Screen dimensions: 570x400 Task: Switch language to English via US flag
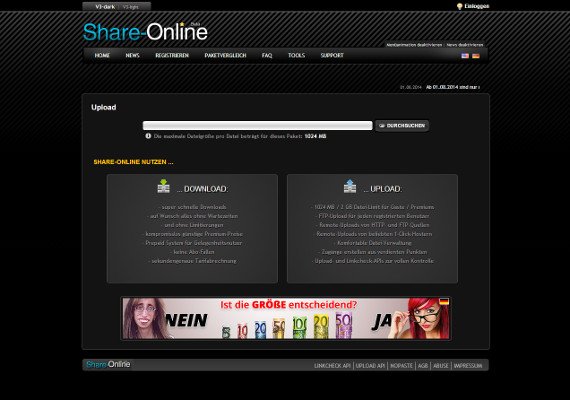[465, 56]
